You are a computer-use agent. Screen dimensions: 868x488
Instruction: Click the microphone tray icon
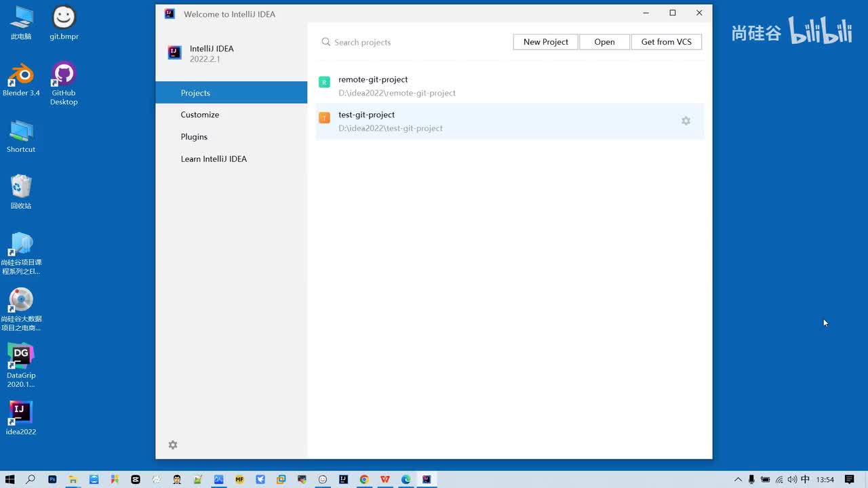click(x=751, y=479)
